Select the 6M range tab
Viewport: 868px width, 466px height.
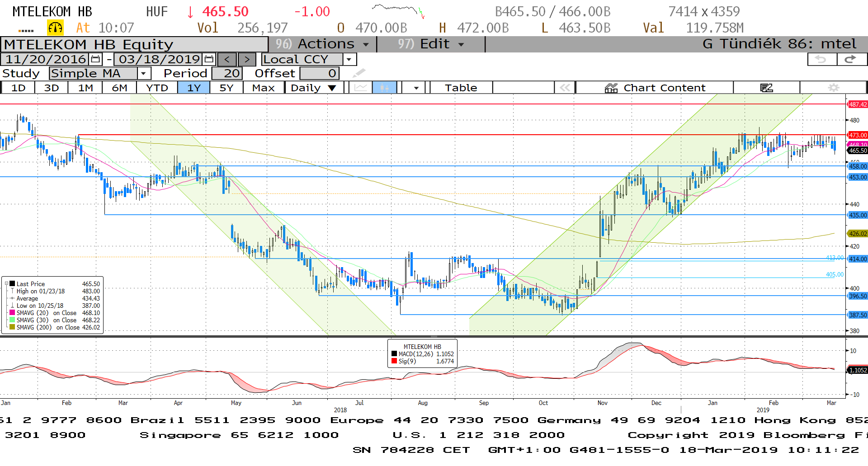(119, 88)
